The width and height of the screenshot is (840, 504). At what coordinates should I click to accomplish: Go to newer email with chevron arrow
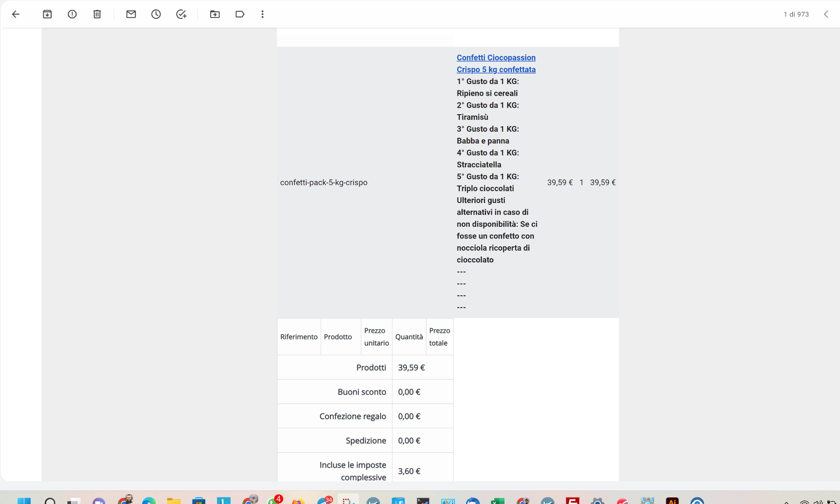[826, 14]
